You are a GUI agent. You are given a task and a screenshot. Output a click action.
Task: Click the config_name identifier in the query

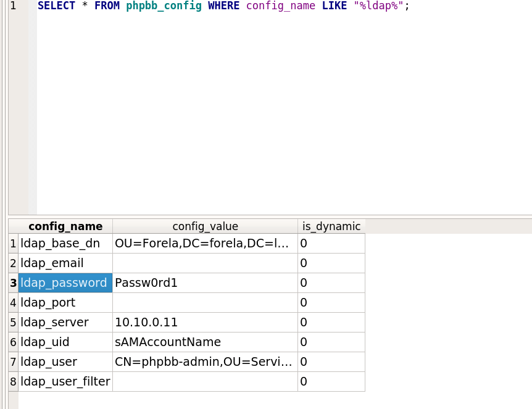[x=281, y=6]
